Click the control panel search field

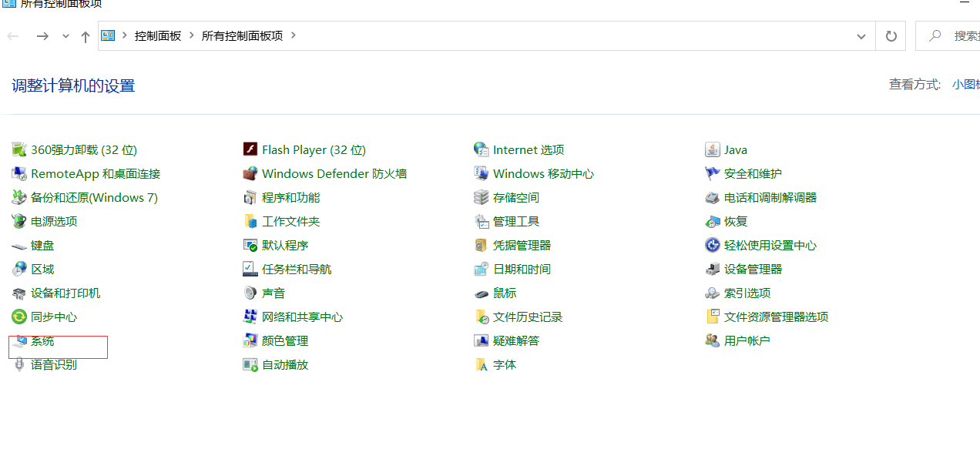click(948, 36)
